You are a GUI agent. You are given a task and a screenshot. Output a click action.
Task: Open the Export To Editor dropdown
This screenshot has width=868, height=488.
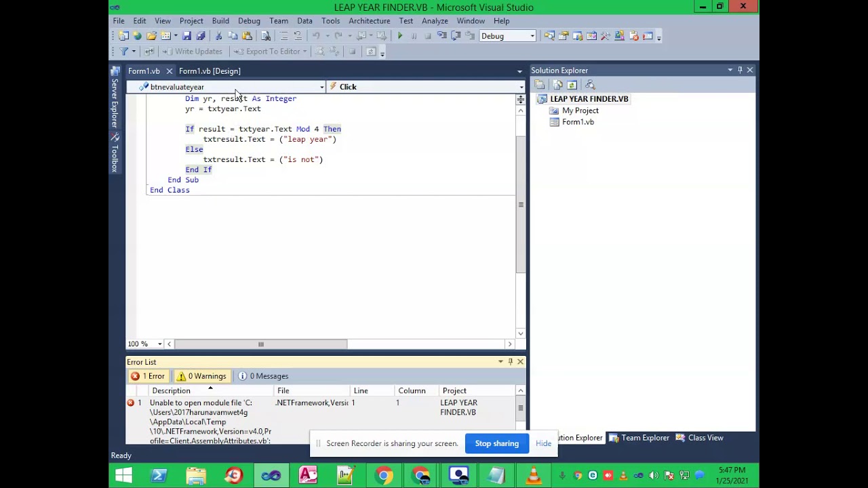tap(304, 52)
